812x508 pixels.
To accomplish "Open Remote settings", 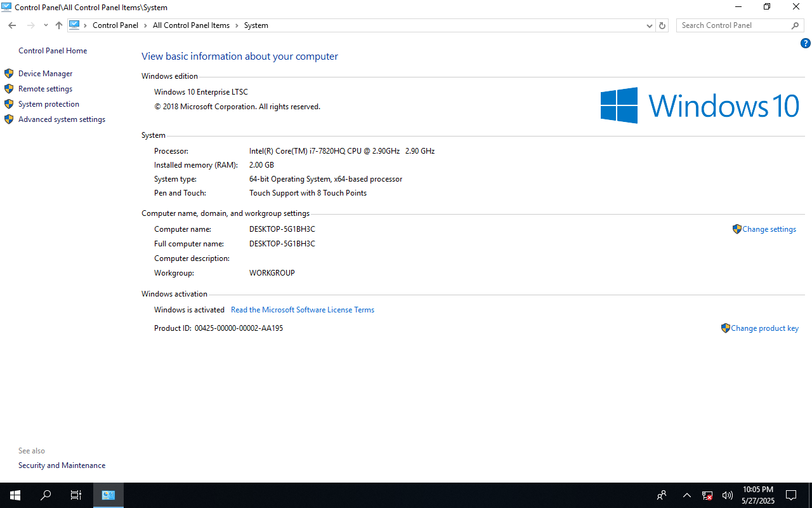I will pyautogui.click(x=45, y=89).
